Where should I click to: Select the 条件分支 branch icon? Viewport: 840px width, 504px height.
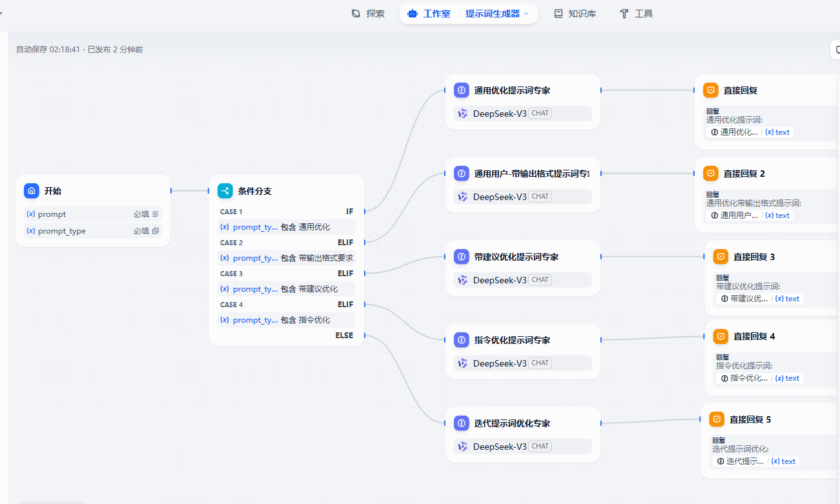(225, 191)
